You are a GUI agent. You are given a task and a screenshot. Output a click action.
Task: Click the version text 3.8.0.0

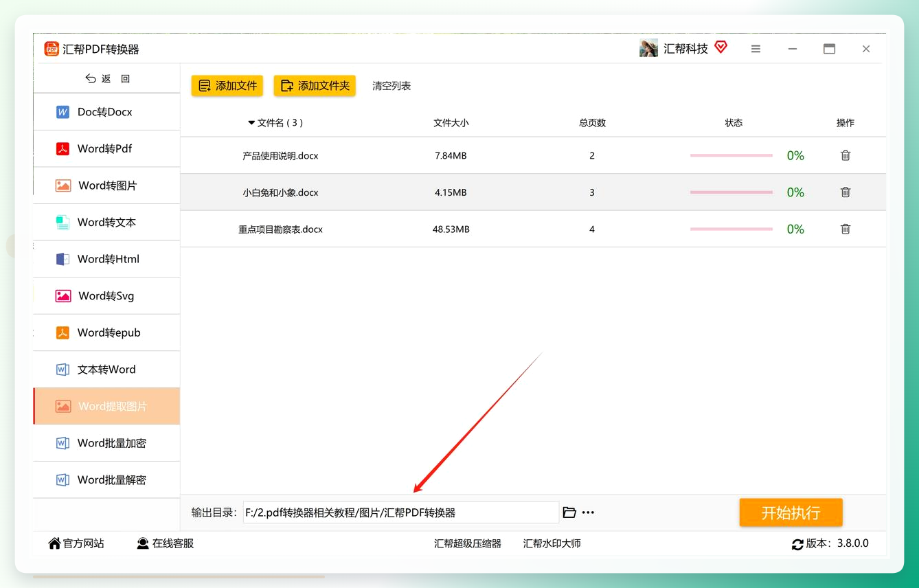[852, 543]
